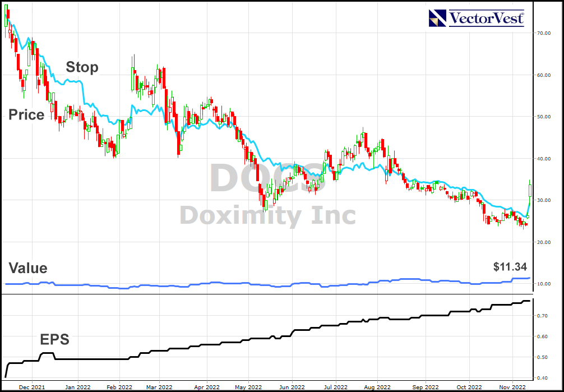This screenshot has height=392, width=564.
Task: Click the 40.00 price axis label
Action: 544,159
